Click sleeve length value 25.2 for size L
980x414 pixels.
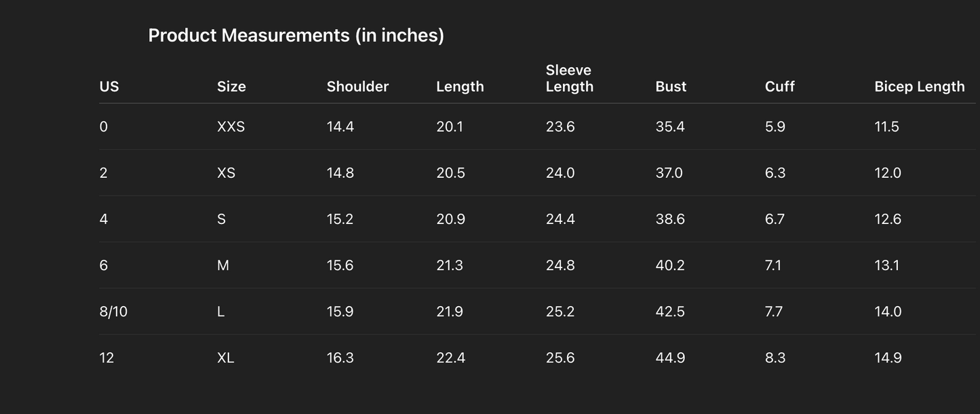pyautogui.click(x=560, y=312)
